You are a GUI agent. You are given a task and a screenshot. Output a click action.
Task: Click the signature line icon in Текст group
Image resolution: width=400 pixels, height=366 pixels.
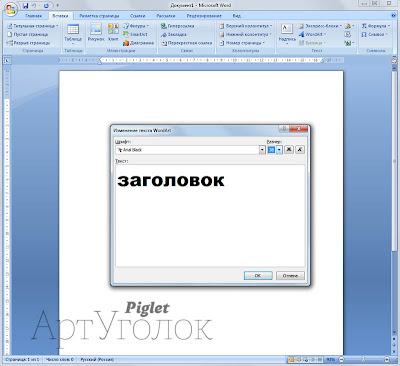(349, 26)
